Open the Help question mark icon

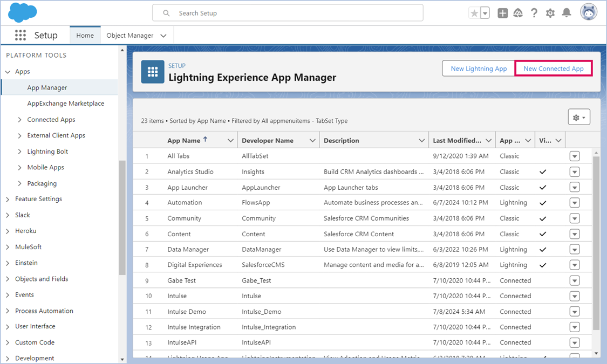pos(534,13)
